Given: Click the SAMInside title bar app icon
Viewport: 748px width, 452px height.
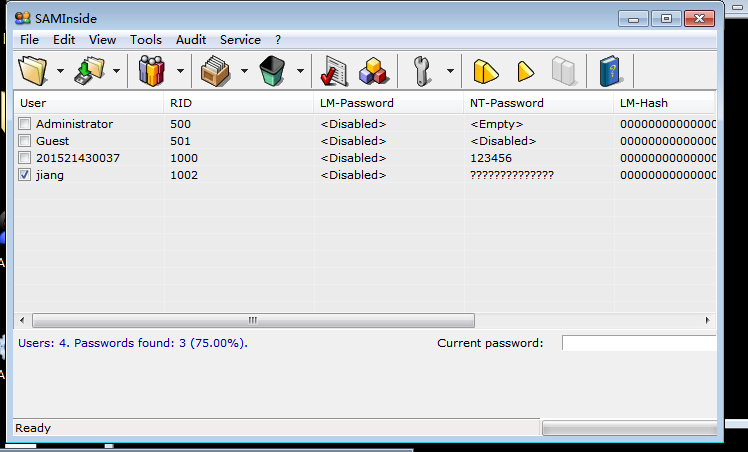Looking at the screenshot, I should point(22,18).
